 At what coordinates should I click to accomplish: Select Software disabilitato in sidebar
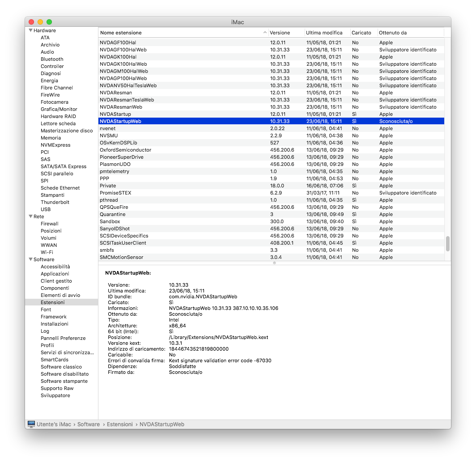coord(65,374)
